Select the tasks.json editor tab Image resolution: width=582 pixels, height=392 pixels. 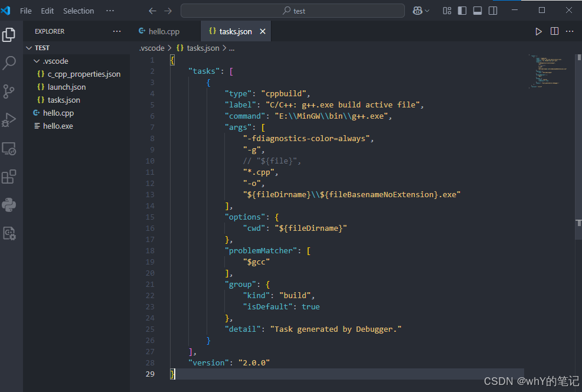[236, 31]
